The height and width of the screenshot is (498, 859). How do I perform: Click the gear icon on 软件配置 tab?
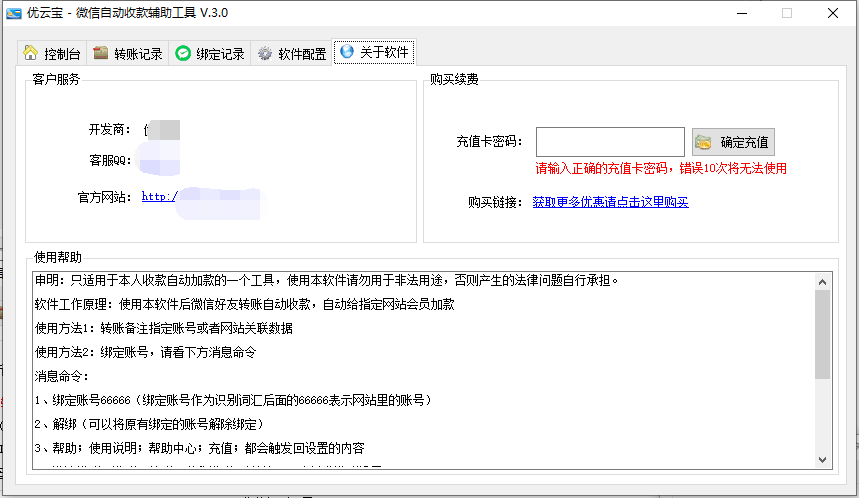pyautogui.click(x=265, y=53)
